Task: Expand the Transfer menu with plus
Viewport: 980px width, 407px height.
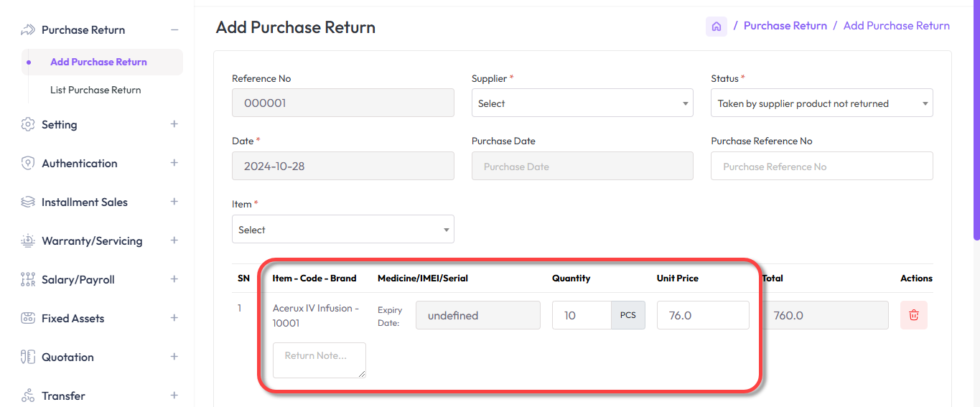Action: (174, 396)
